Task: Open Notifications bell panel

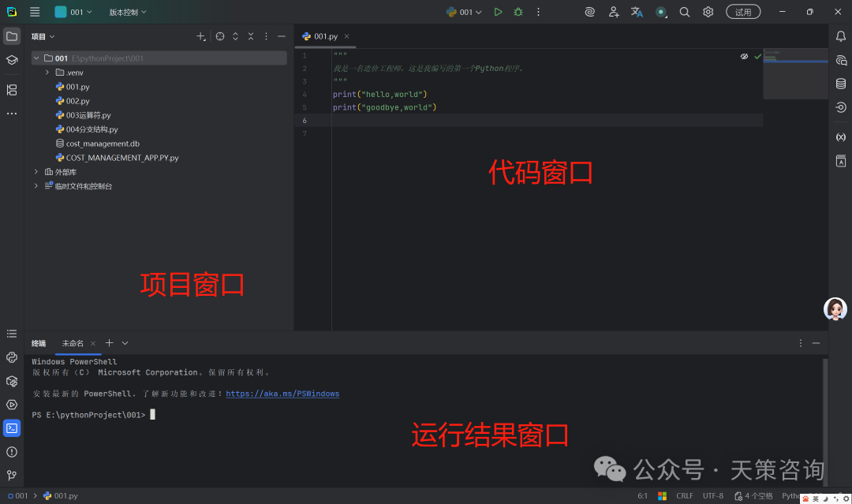Action: pyautogui.click(x=841, y=36)
